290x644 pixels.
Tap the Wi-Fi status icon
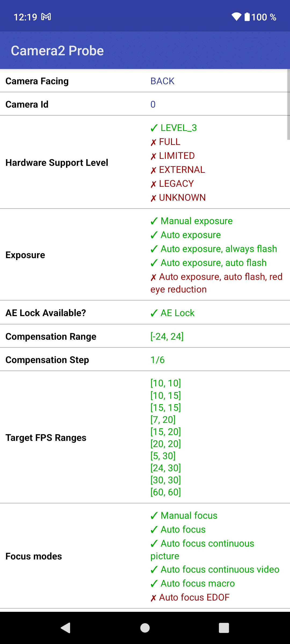pos(237,17)
